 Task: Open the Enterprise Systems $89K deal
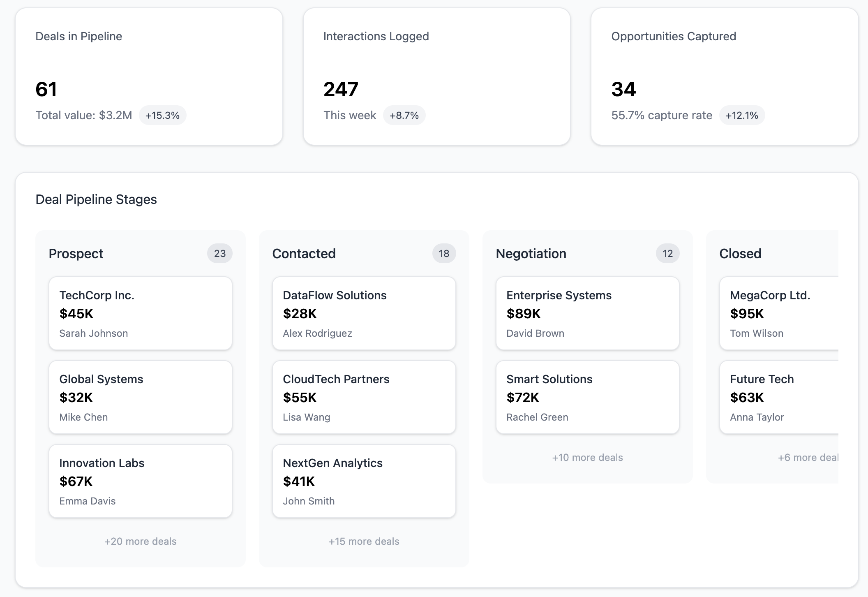[587, 313]
